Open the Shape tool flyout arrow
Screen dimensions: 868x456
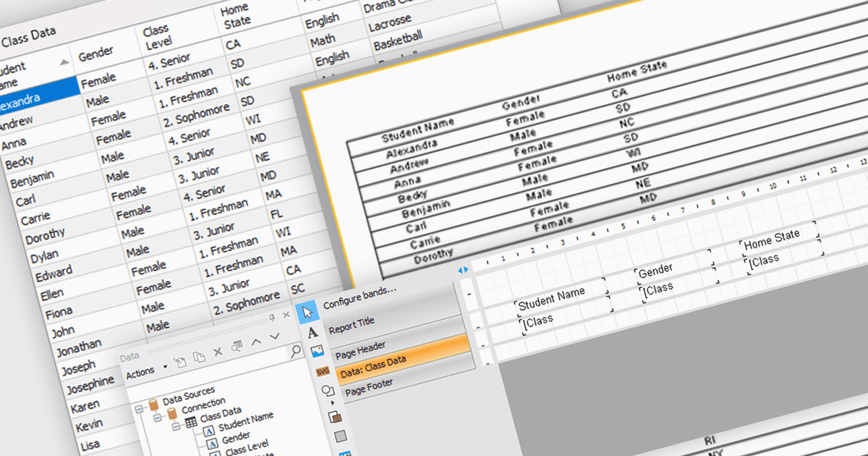click(332, 402)
